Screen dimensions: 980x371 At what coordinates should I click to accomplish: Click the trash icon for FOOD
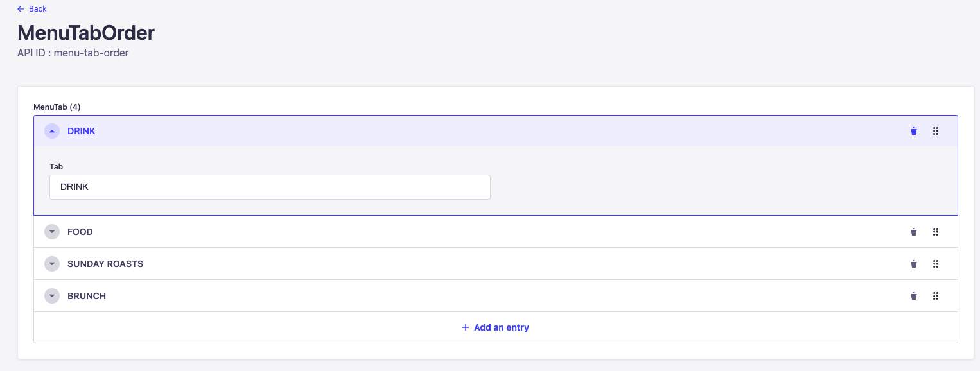pos(914,232)
